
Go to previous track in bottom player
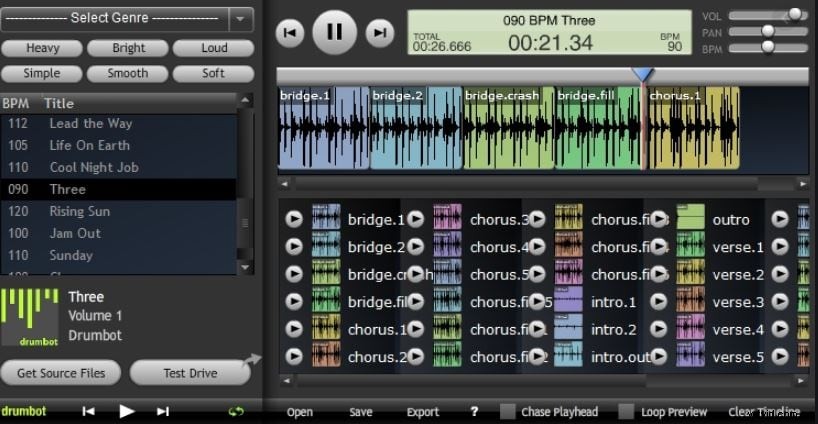tap(88, 411)
